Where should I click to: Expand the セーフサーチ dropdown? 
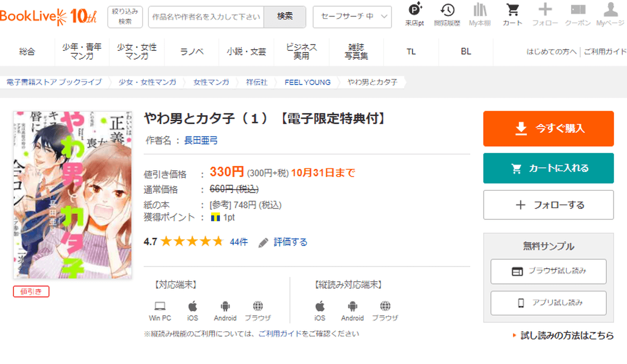[x=352, y=17]
